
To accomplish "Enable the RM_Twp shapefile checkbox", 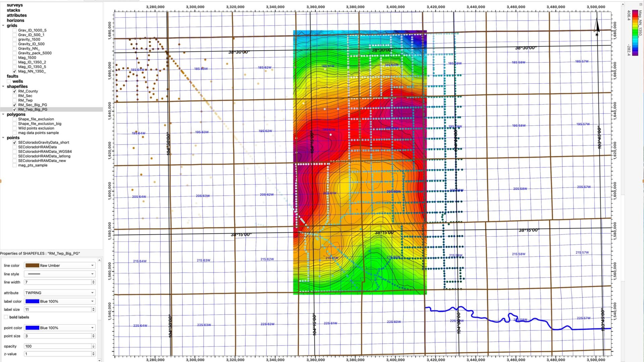I will click(14, 100).
